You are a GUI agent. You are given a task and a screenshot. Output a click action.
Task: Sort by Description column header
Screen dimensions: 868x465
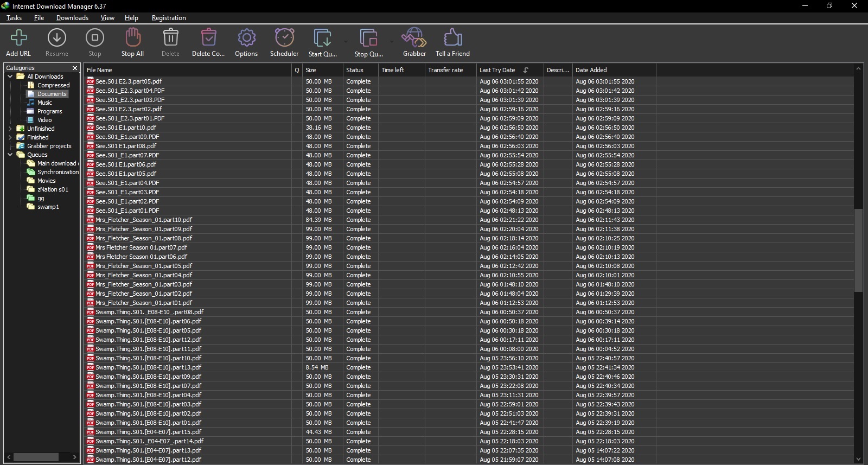click(558, 70)
